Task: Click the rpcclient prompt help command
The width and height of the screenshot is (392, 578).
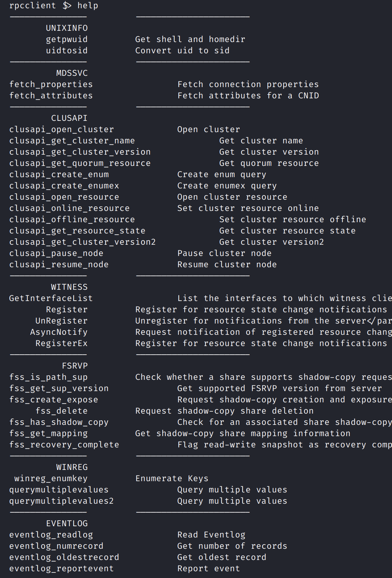Action: click(x=87, y=6)
